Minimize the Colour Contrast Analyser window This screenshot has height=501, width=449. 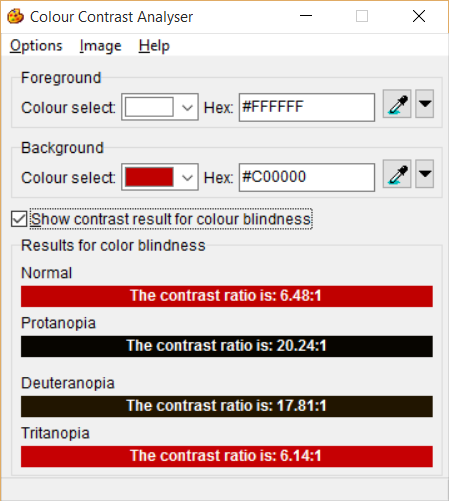click(x=306, y=16)
